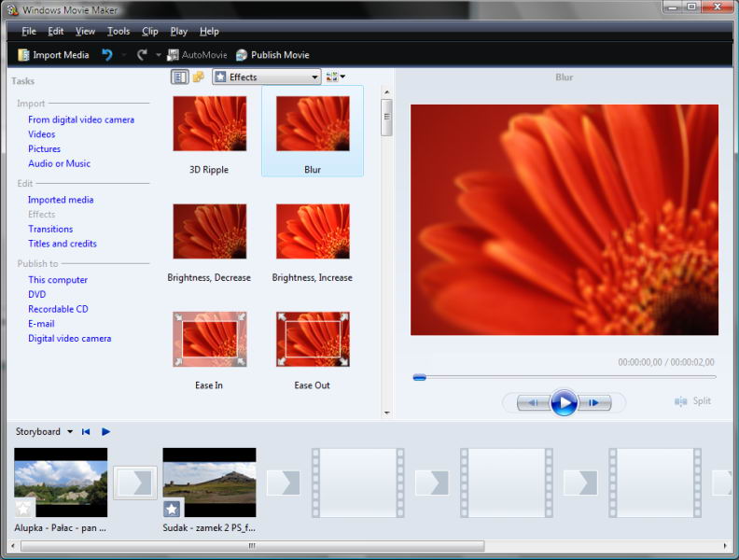
Task: Click the effect star on Sudak clip
Action: click(172, 509)
